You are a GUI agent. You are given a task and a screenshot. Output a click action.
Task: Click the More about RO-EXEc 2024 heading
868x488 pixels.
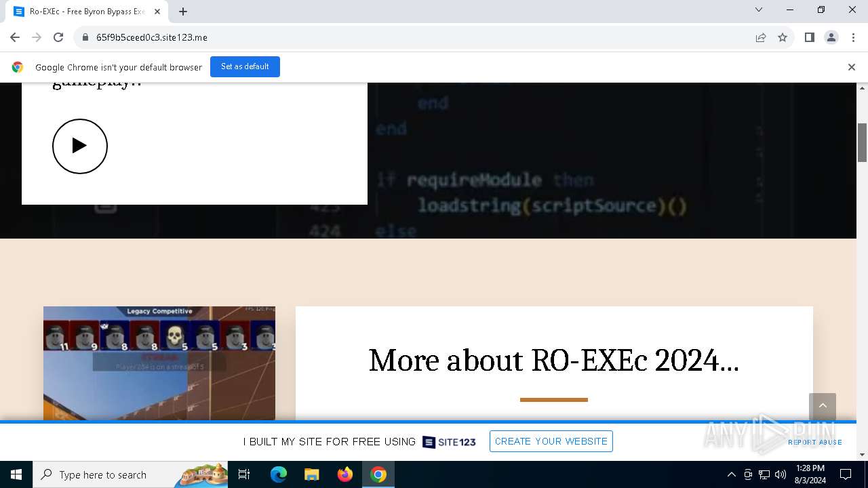tap(554, 361)
